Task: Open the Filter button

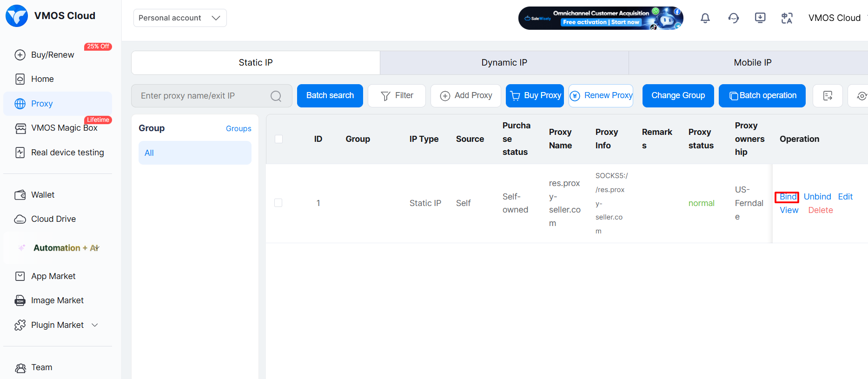Action: click(397, 96)
